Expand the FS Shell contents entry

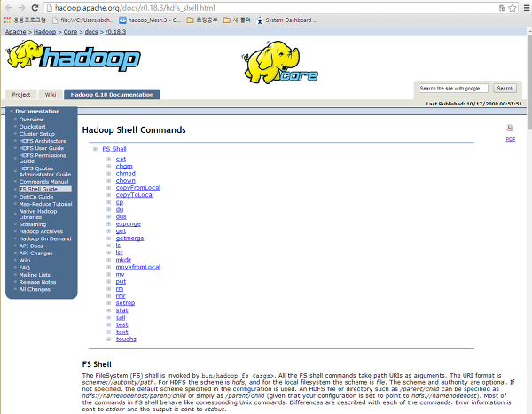click(95, 149)
